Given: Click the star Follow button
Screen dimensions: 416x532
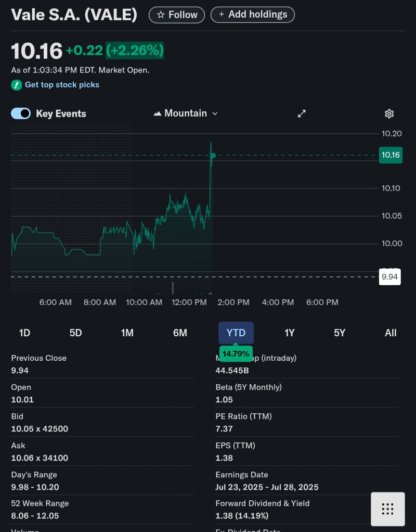Looking at the screenshot, I should coord(177,15).
